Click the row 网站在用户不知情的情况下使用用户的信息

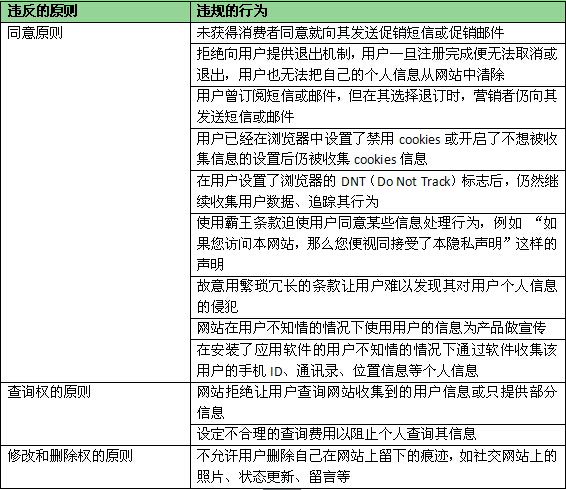[378, 329]
